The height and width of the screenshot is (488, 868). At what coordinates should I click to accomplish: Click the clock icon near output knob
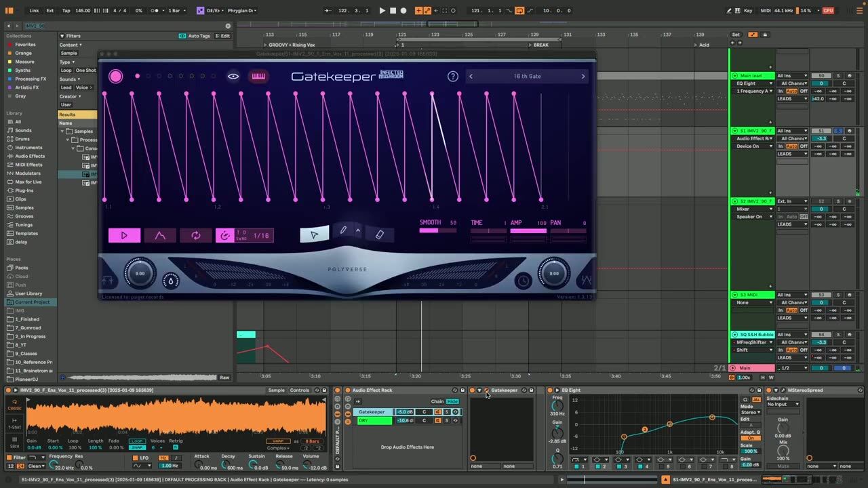[523, 281]
